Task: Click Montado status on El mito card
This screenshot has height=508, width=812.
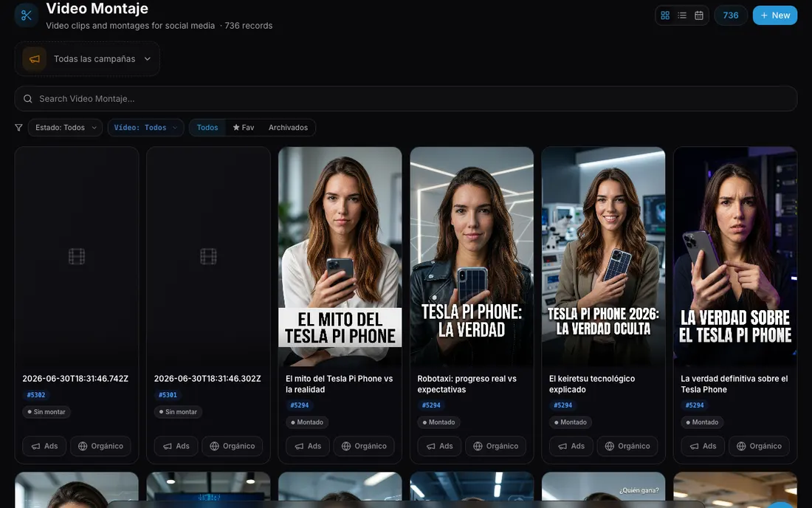Action: [x=307, y=422]
